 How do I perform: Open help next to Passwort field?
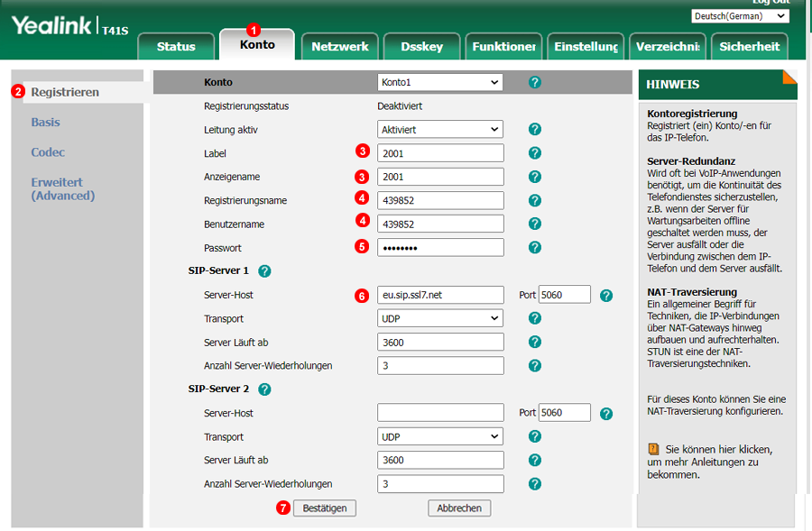(535, 247)
